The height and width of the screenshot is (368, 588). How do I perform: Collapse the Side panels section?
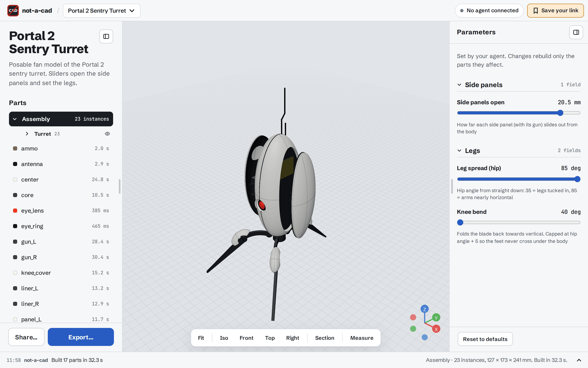tap(459, 85)
